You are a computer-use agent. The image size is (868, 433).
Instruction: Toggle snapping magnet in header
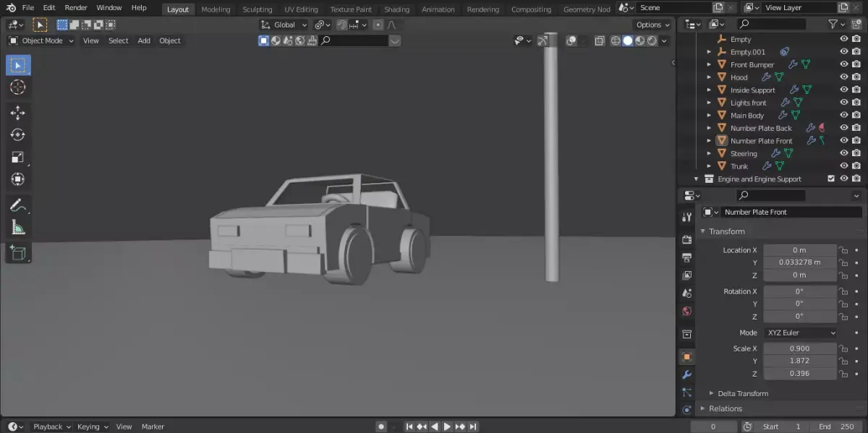342,25
